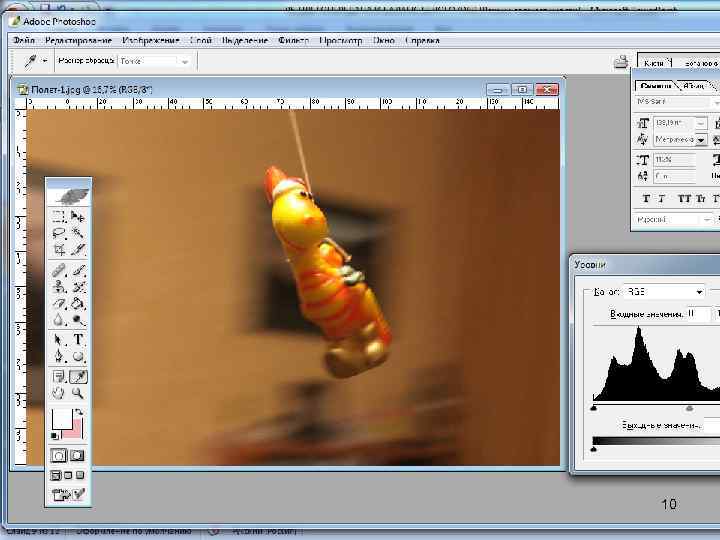Viewport: 720px width, 540px height.
Task: Toggle Faux Bold in Character panel
Action: click(646, 198)
